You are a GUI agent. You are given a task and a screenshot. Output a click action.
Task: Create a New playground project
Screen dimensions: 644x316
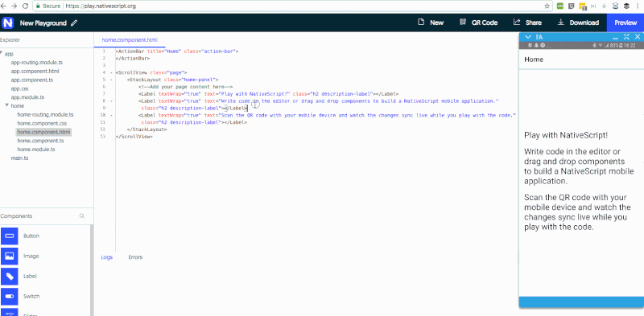pos(431,23)
